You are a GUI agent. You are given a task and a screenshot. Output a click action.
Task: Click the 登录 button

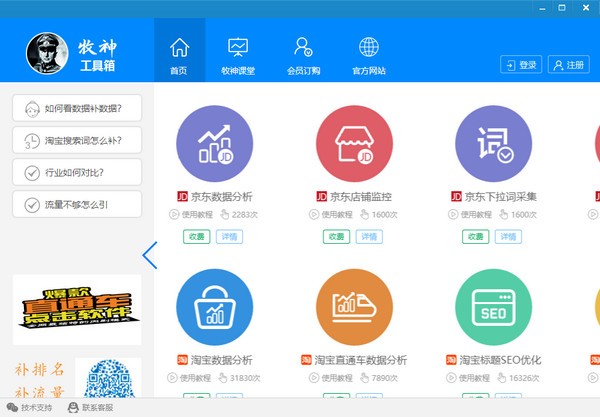coord(520,65)
